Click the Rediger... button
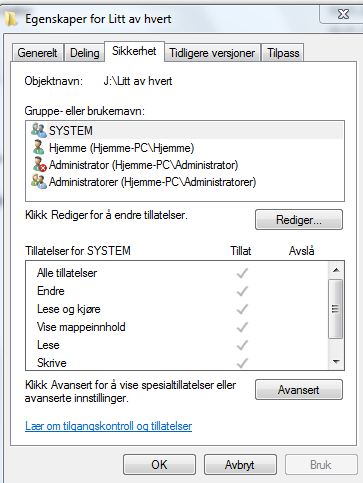This screenshot has height=483, width=363. click(299, 220)
